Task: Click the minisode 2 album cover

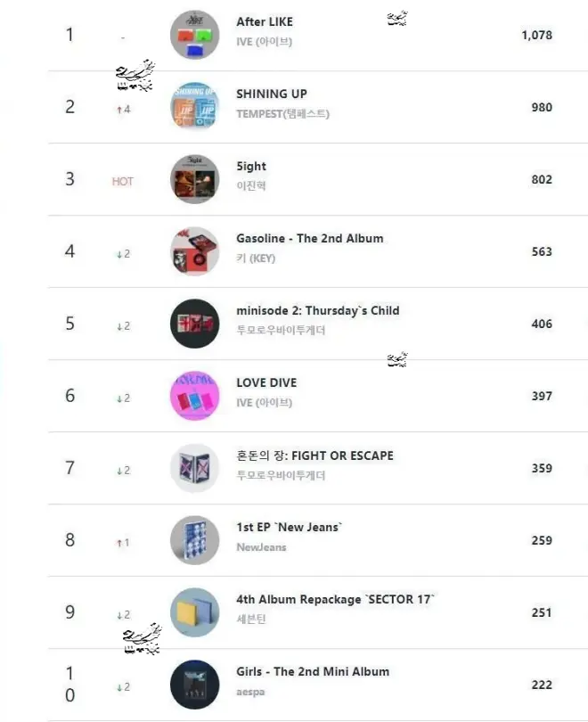Action: (194, 324)
